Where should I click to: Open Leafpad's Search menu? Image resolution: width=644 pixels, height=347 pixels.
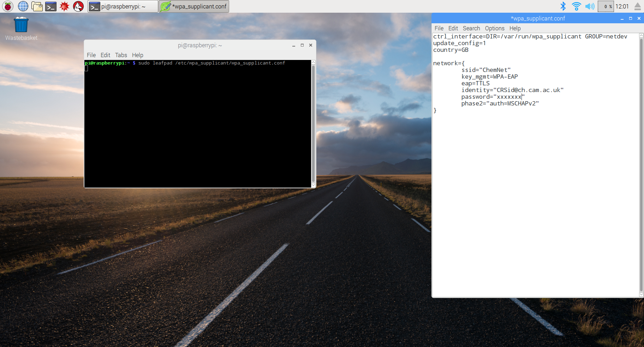[471, 28]
